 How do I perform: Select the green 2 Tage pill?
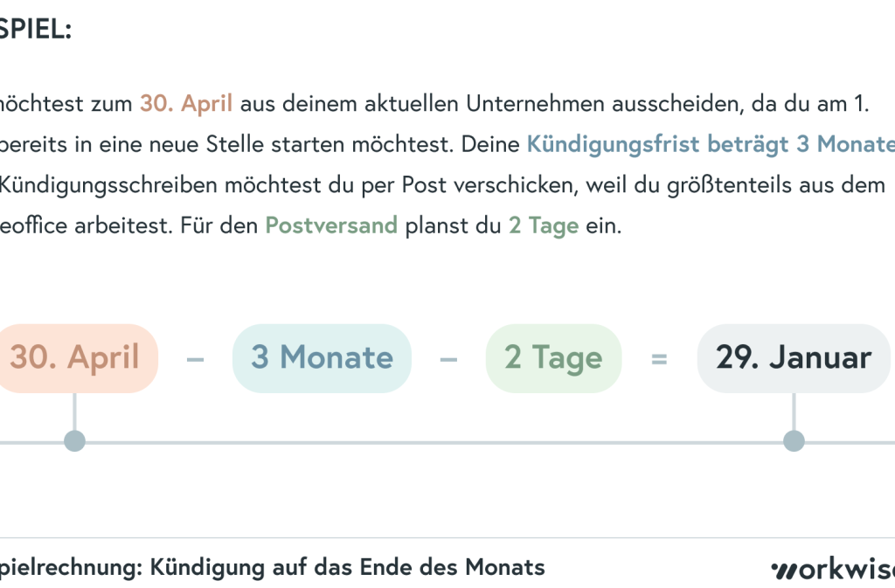(553, 358)
